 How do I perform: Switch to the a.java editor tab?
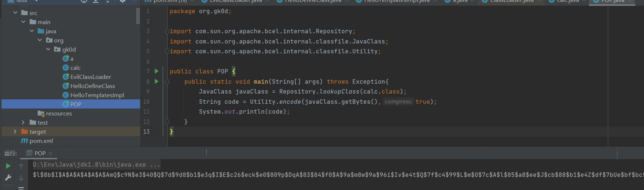tap(460, 1)
